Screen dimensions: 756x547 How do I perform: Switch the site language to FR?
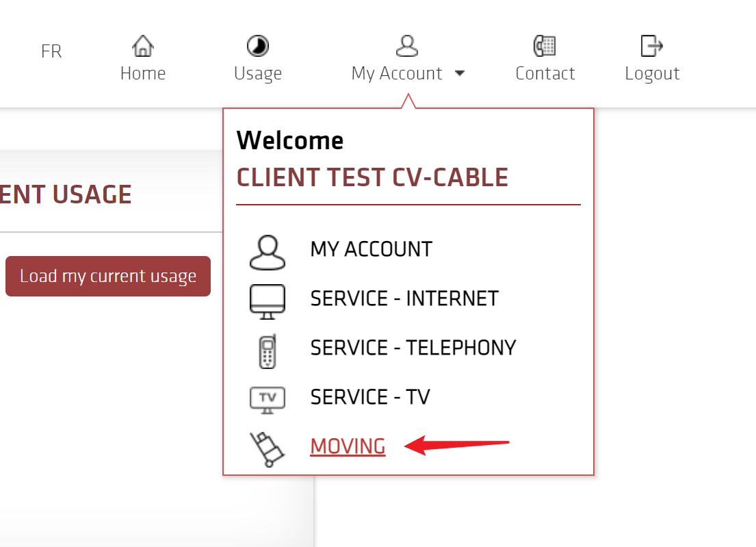point(51,51)
